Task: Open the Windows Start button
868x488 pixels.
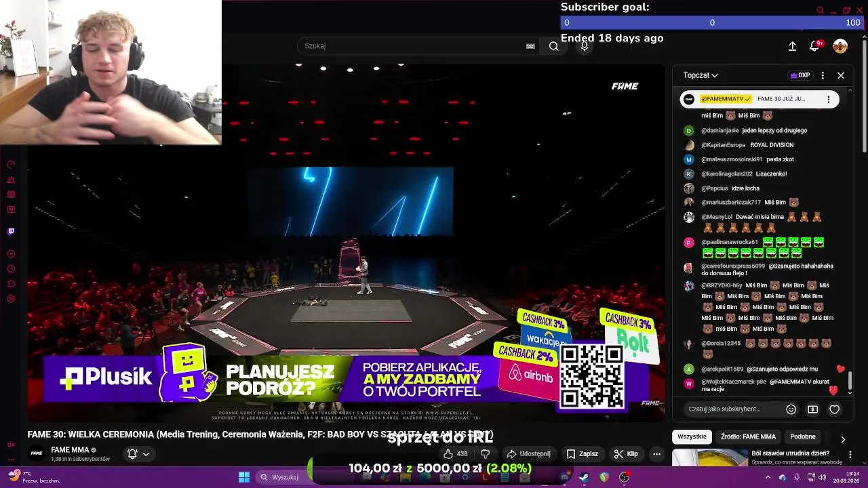Action: (x=244, y=477)
